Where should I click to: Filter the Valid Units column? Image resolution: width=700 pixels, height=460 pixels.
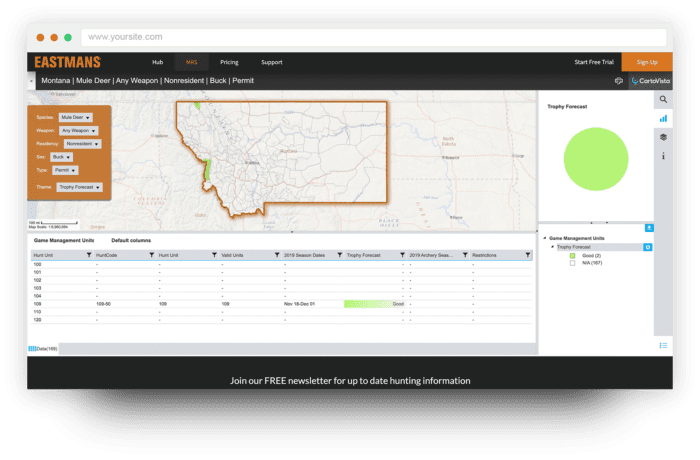coord(277,255)
